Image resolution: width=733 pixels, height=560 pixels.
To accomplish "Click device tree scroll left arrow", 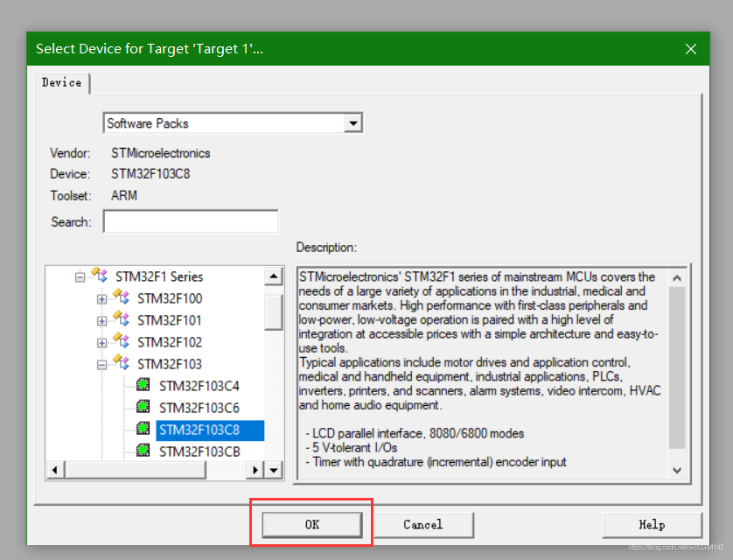I will click(x=55, y=470).
